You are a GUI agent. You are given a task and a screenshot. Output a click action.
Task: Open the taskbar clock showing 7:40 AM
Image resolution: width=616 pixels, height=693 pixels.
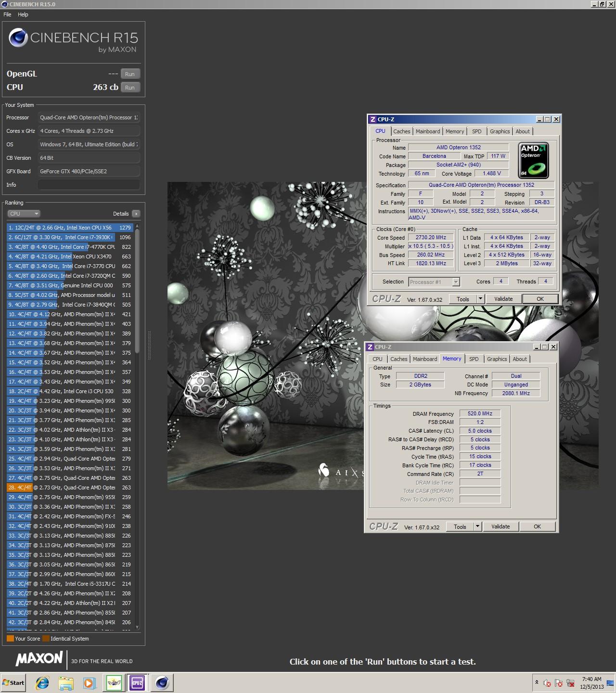tap(591, 683)
